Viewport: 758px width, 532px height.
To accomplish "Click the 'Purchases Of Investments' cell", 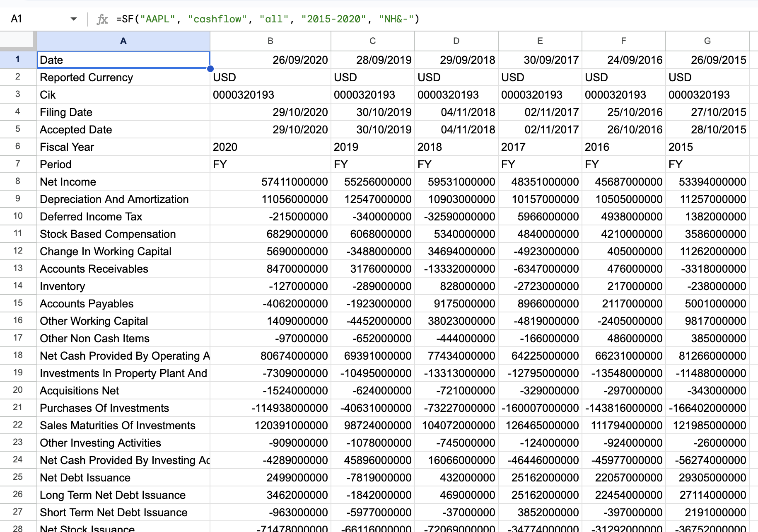I will (x=123, y=408).
